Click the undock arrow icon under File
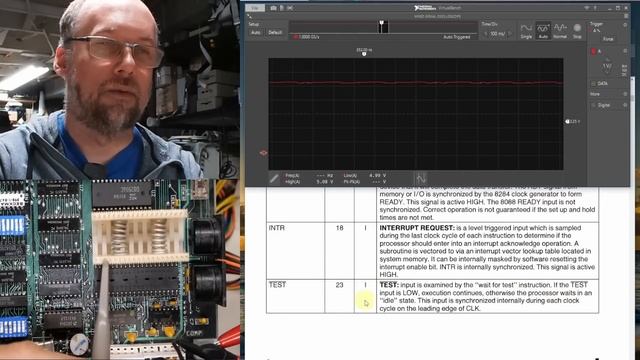Image resolution: width=640 pixels, height=360 pixels. pos(250,17)
